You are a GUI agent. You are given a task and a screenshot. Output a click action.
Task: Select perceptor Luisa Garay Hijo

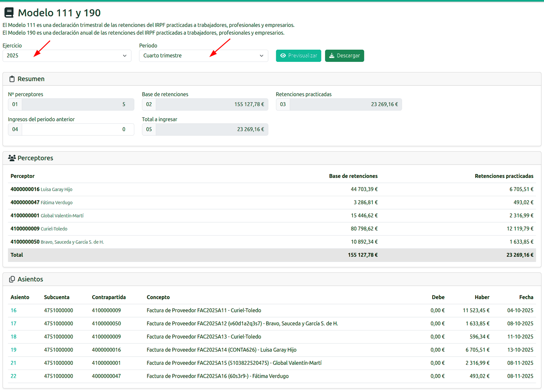coord(56,189)
